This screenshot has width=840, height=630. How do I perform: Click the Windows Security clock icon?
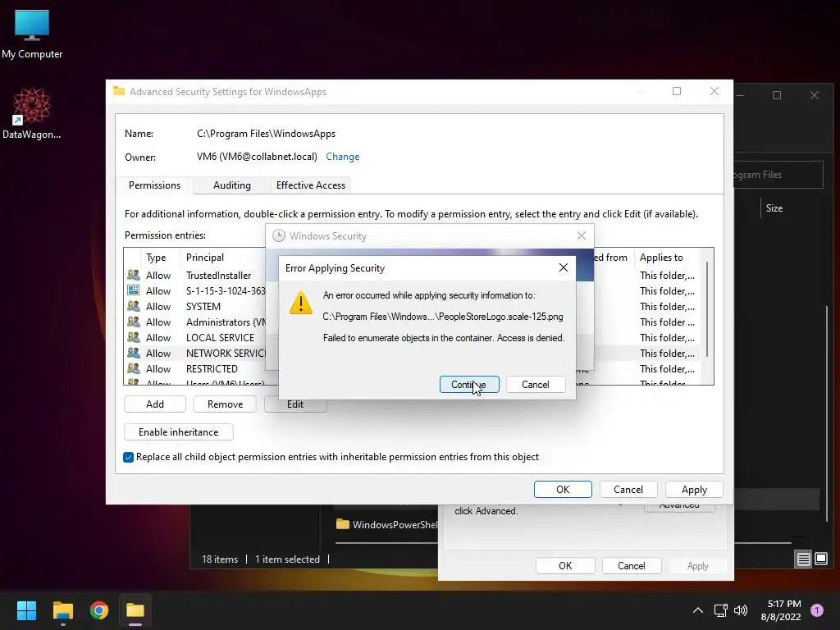pyautogui.click(x=279, y=235)
